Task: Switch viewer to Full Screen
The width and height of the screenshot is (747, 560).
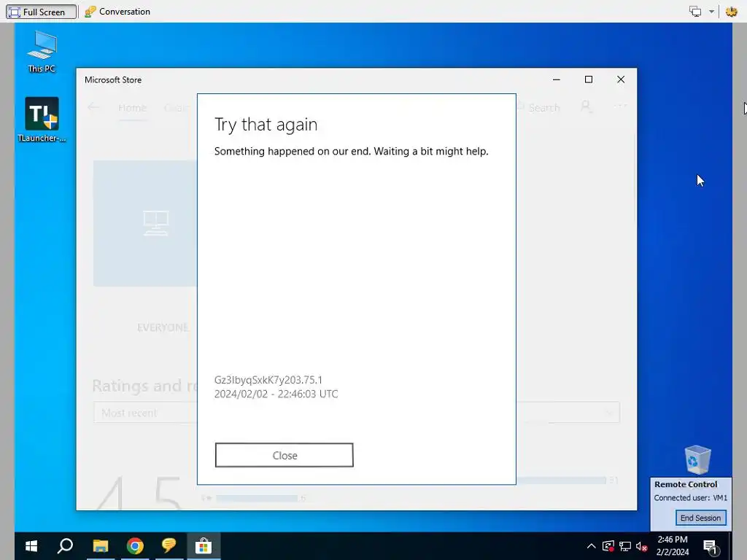Action: tap(41, 12)
